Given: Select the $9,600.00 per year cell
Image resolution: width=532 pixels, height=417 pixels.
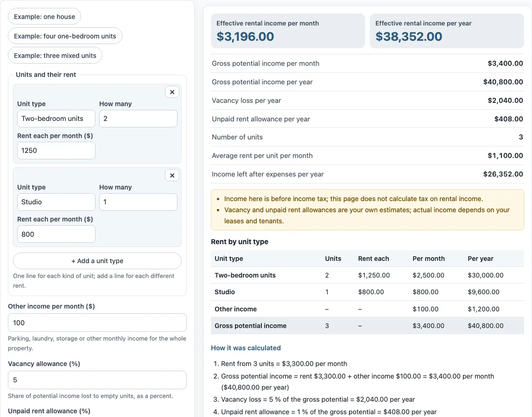Looking at the screenshot, I should 483,292.
